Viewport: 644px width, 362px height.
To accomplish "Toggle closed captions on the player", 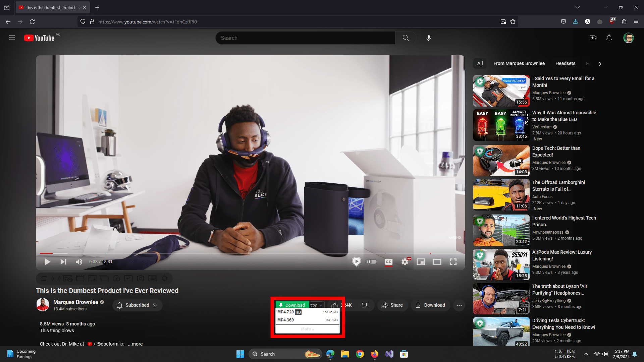I will coord(388,262).
